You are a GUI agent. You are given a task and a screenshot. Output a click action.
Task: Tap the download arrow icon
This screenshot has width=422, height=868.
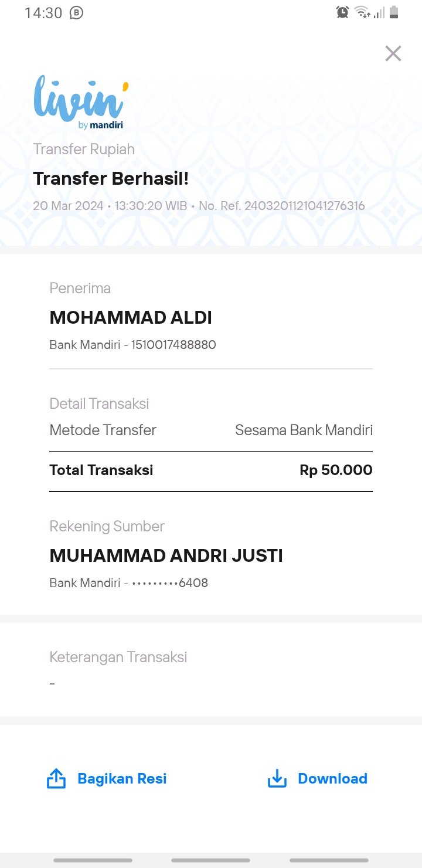277,779
